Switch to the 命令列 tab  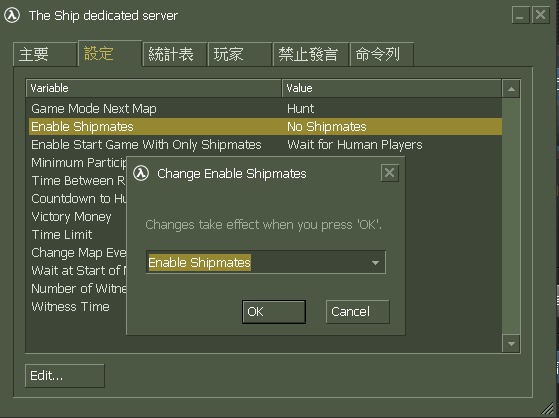382,54
